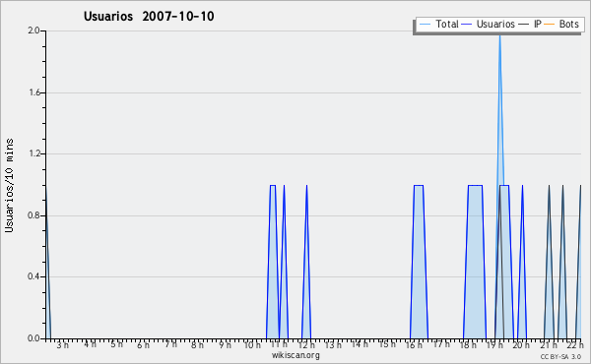Click the '9 h' x-axis label
Screen dimensions: 591x364
click(x=225, y=345)
